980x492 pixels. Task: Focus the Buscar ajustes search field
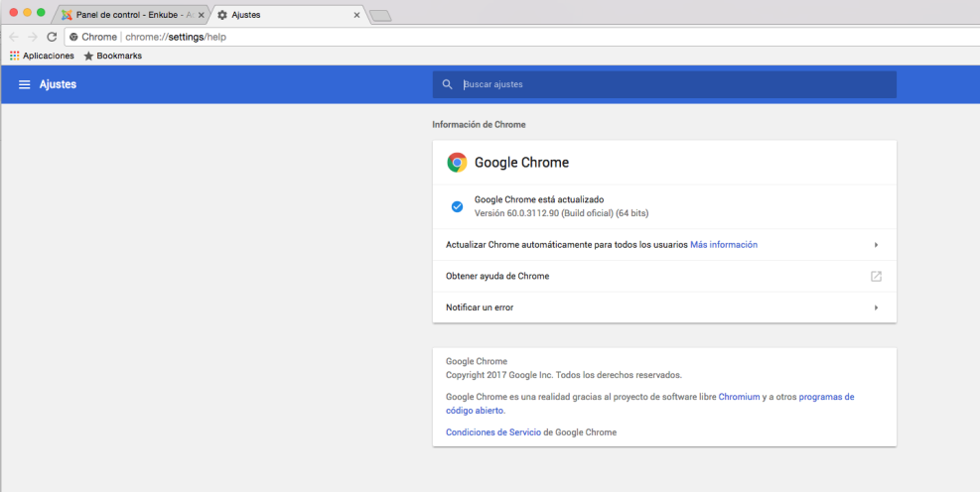click(x=664, y=84)
